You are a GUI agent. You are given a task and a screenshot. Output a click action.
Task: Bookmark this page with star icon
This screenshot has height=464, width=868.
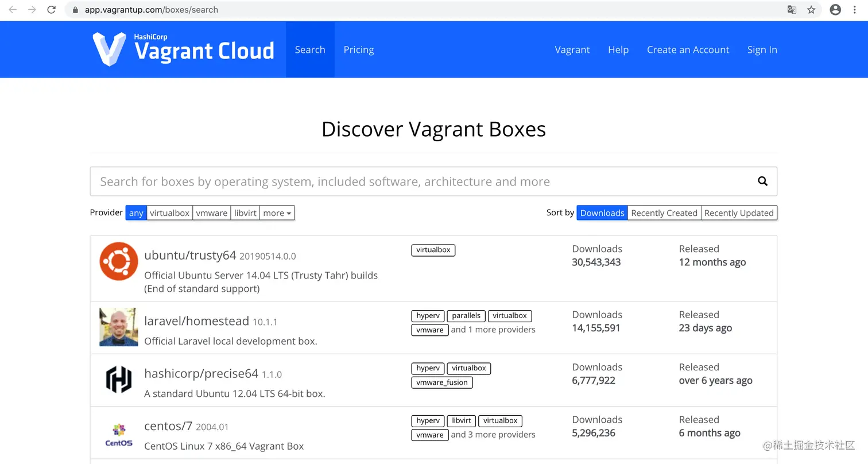[x=811, y=10]
